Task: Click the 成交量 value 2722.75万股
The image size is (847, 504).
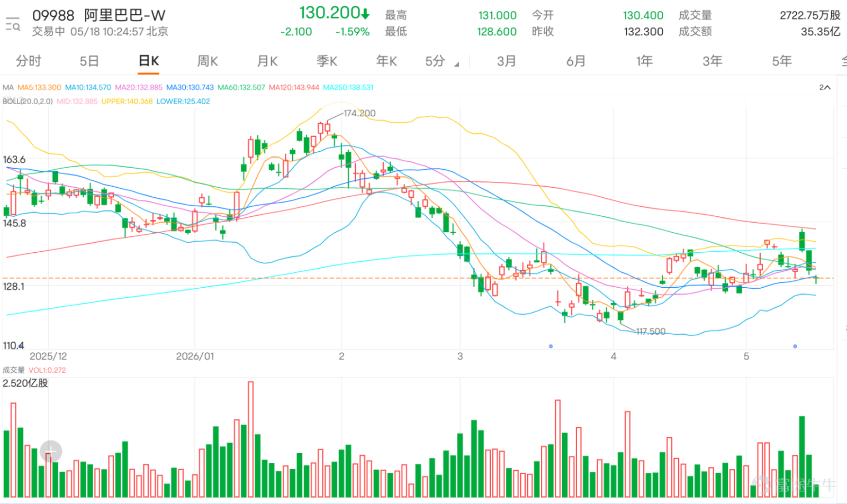Action: tap(810, 15)
